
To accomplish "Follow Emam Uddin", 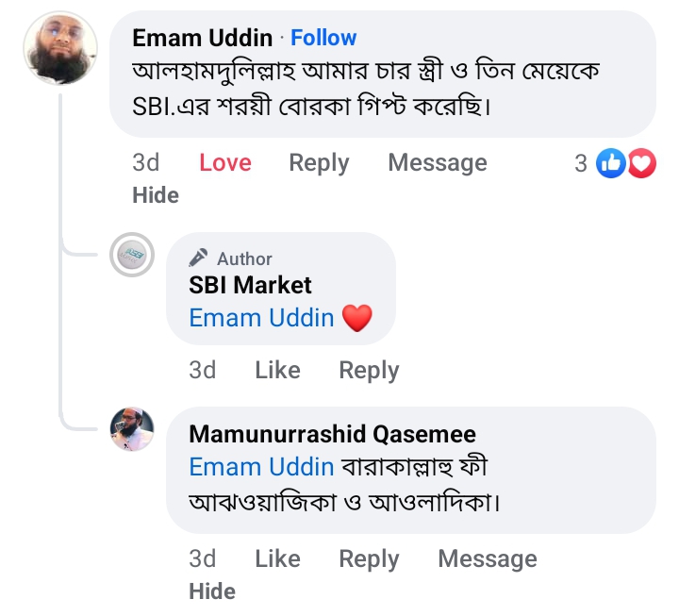I will pos(323,38).
